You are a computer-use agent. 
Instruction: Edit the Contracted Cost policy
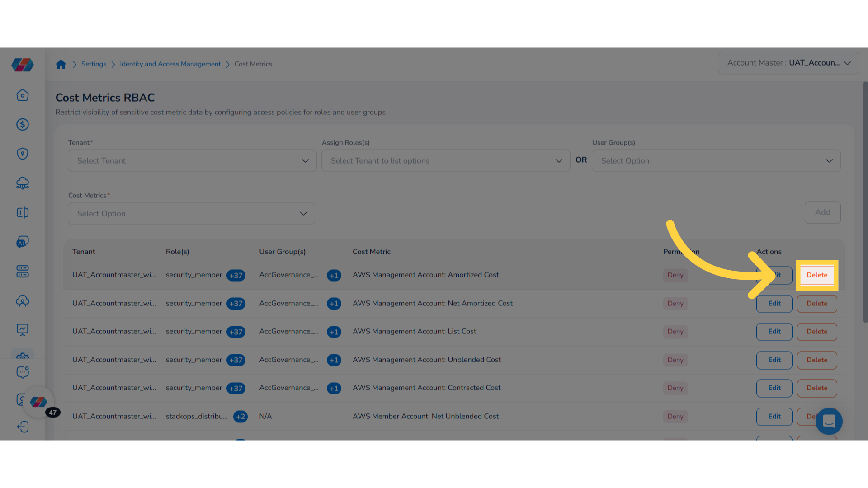[774, 388]
